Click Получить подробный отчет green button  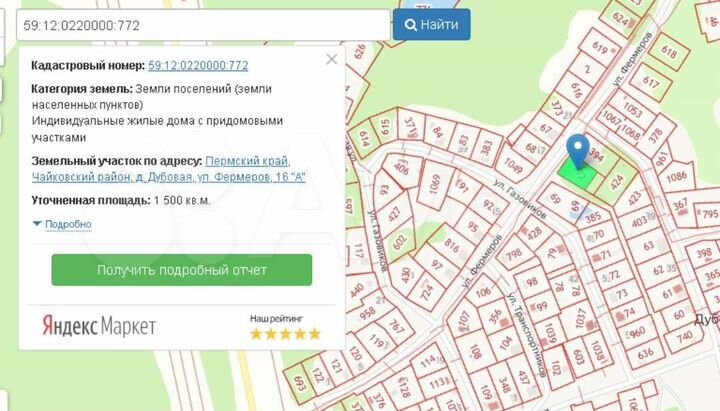(182, 270)
